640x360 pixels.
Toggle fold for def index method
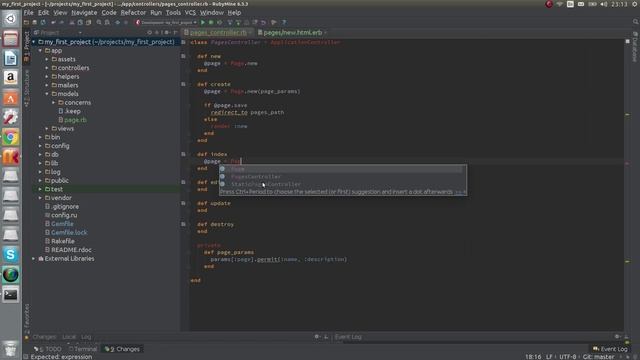click(x=183, y=154)
